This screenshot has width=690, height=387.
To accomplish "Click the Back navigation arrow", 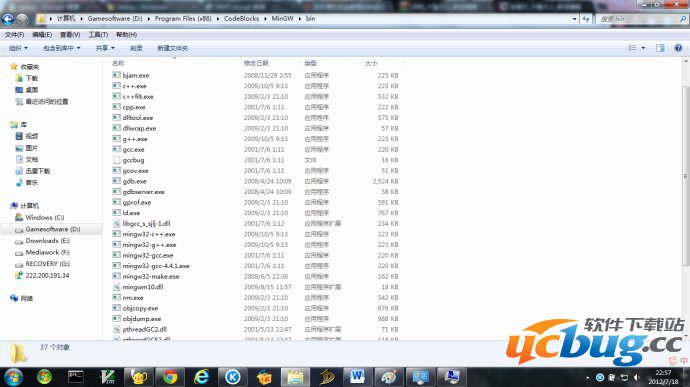I will pos(8,19).
